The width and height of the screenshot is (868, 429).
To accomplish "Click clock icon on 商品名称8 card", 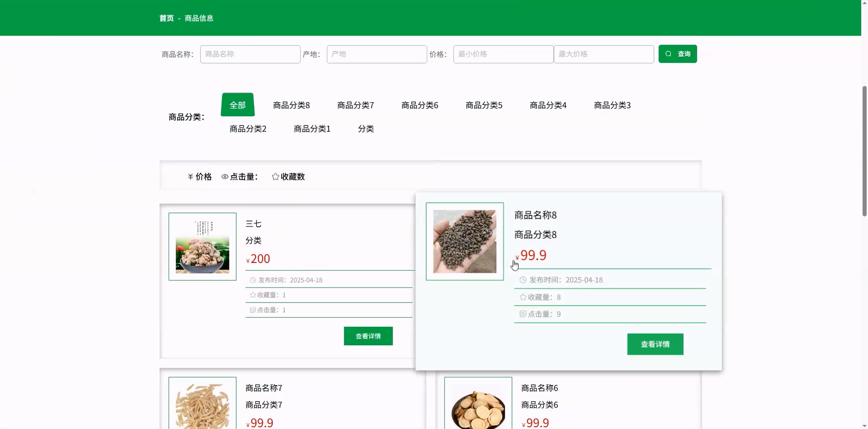I will coord(523,280).
